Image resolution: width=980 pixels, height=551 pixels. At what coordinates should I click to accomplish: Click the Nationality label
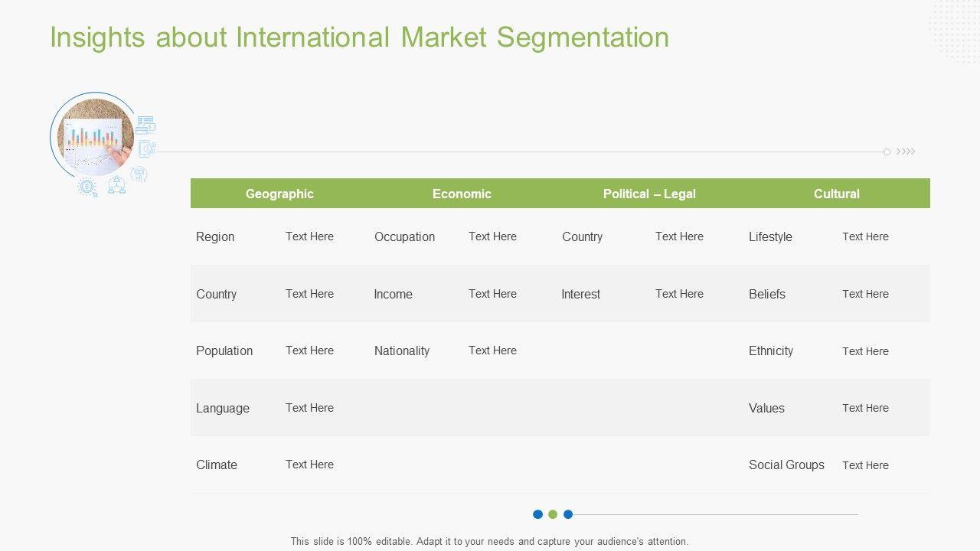point(402,350)
